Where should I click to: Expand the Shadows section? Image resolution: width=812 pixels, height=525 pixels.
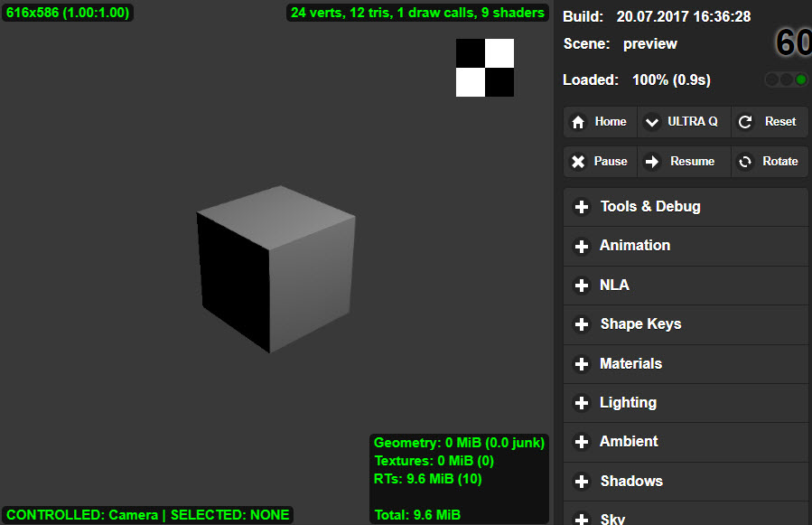[x=630, y=482]
